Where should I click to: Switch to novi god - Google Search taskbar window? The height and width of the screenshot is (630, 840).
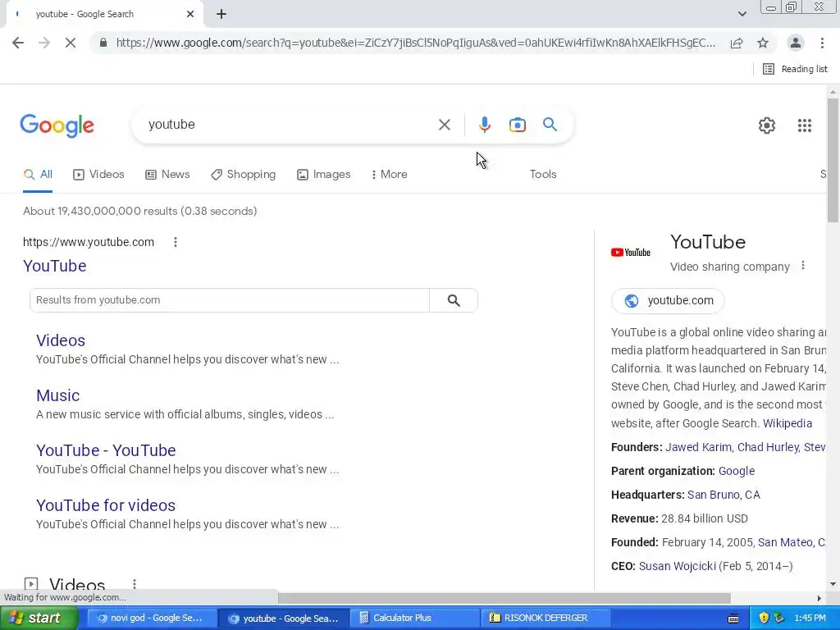point(151,619)
